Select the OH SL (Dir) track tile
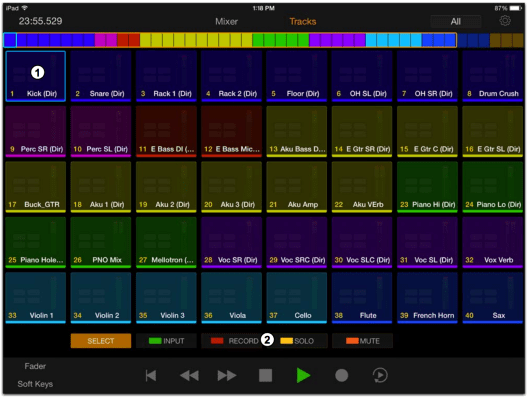This screenshot has height=398, width=529. 362,76
